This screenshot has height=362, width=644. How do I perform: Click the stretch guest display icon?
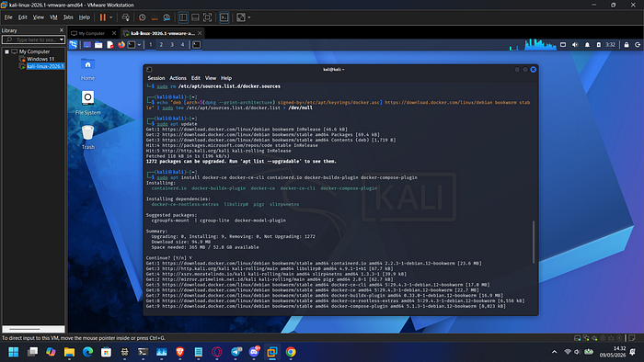[x=241, y=17]
